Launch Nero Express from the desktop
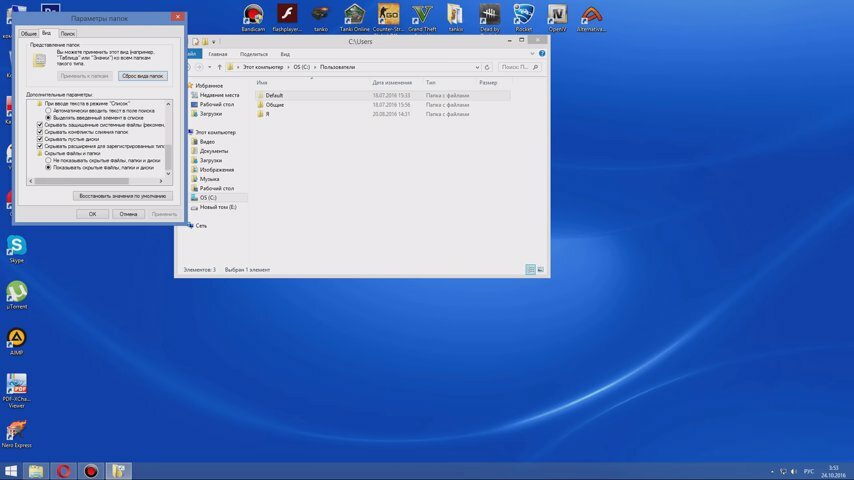 click(16, 434)
